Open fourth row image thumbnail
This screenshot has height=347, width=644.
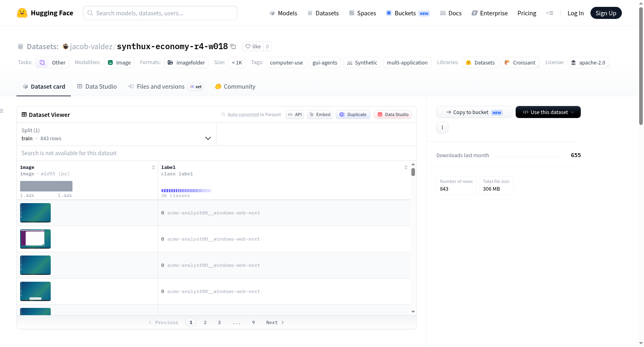[35, 291]
